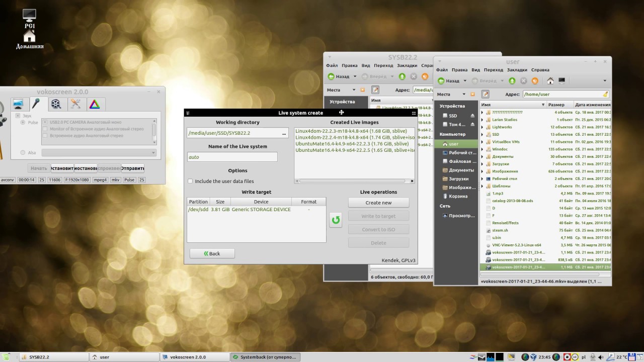Select the steam.sh file
This screenshot has height=362, width=644.
point(500,230)
